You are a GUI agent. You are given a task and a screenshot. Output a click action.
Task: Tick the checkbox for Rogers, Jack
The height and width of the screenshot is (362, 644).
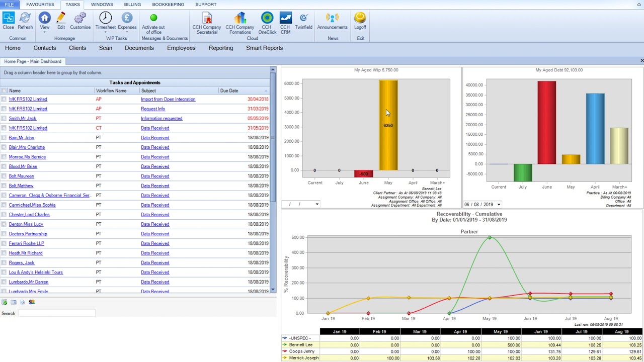4,263
